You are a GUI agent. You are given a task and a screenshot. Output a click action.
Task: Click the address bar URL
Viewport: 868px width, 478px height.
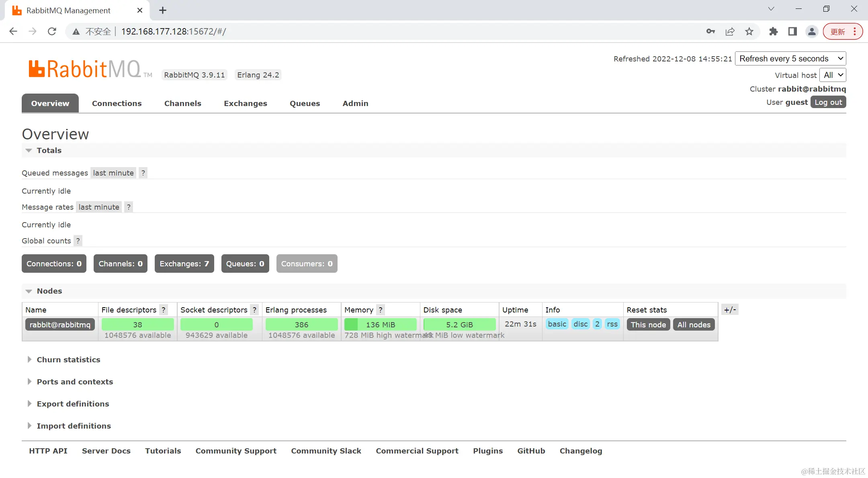[174, 31]
